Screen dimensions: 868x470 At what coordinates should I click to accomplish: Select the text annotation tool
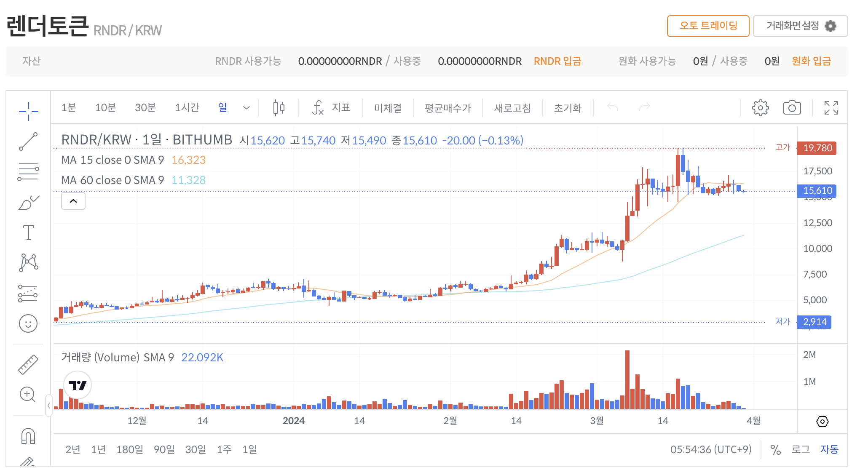[28, 232]
